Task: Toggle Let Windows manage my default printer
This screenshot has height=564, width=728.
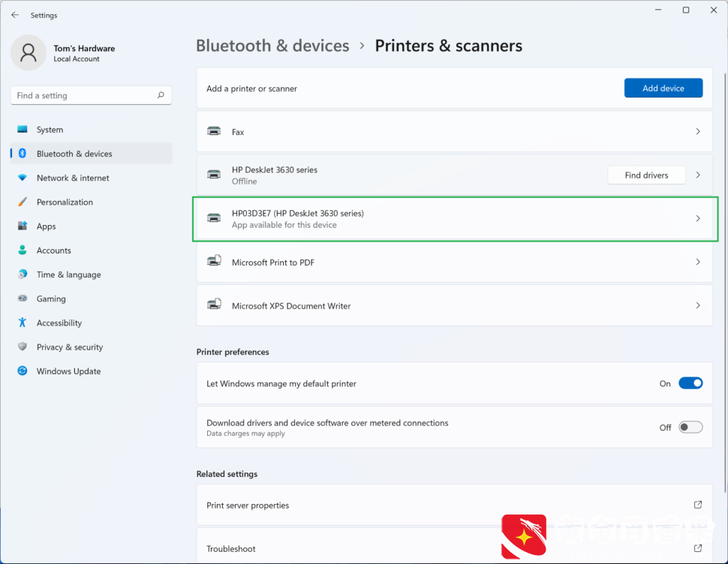Action: pos(690,383)
